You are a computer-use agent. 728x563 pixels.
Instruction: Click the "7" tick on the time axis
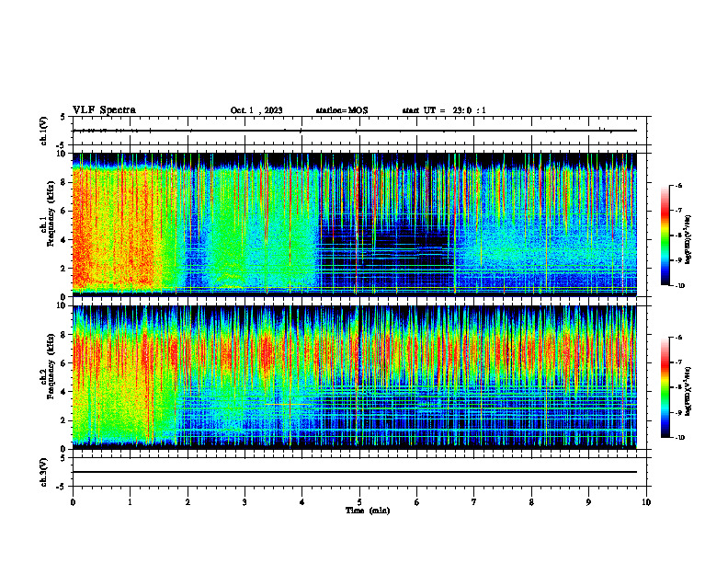coord(474,502)
